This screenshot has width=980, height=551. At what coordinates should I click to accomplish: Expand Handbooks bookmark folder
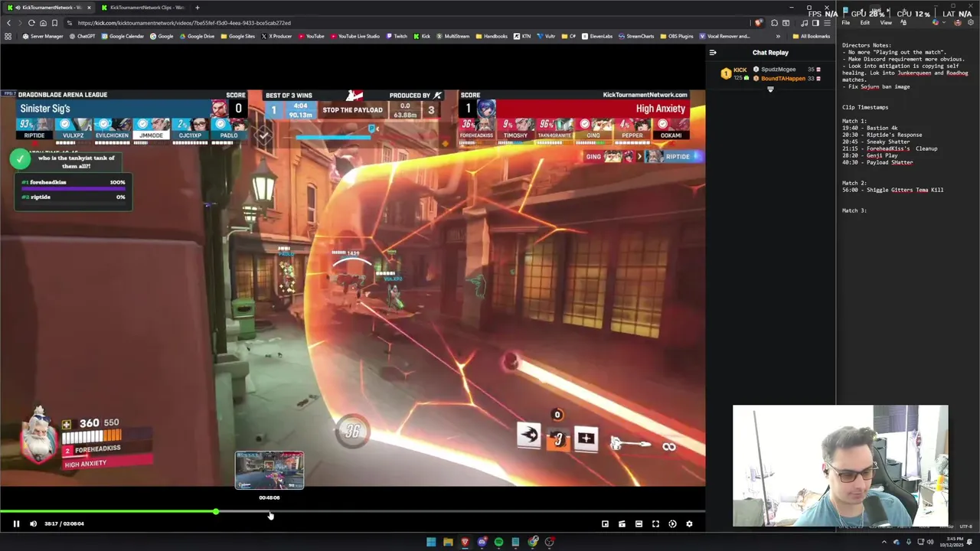492,36
